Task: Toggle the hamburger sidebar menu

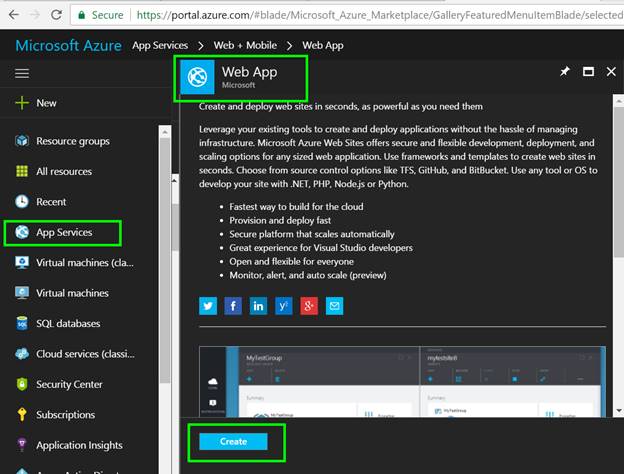Action: coord(22,73)
